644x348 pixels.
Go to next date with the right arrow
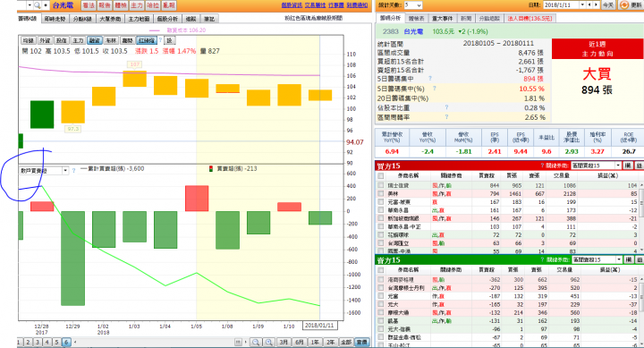[596, 5]
